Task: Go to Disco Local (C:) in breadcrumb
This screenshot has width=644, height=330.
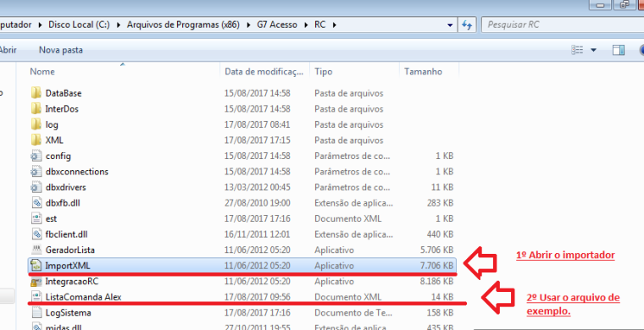Action: click(x=79, y=25)
